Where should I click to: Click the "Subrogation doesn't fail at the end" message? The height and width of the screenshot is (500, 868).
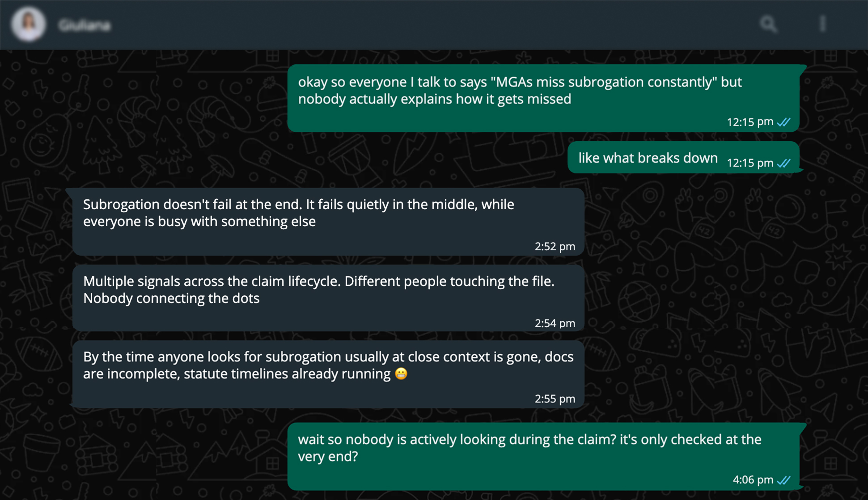coord(298,213)
